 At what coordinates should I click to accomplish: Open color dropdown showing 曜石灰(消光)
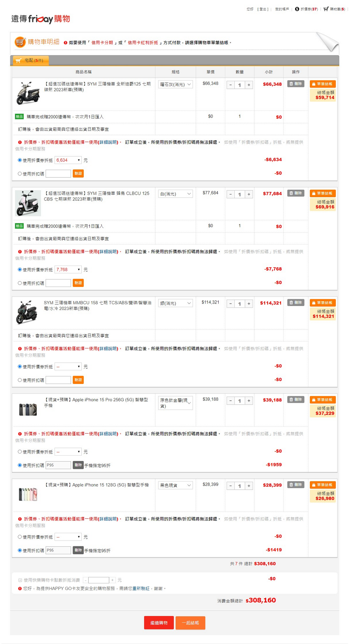(x=175, y=85)
